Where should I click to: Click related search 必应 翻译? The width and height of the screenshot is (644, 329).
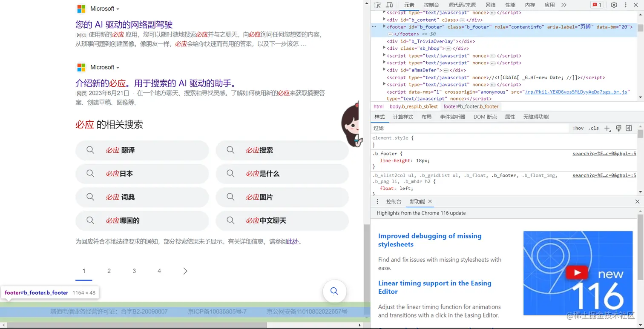click(142, 150)
